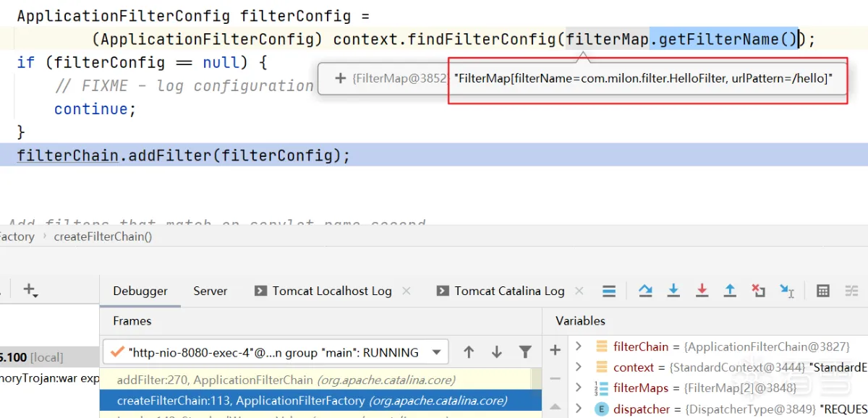
Task: Click createFilterChain() breadcrumb
Action: point(103,236)
